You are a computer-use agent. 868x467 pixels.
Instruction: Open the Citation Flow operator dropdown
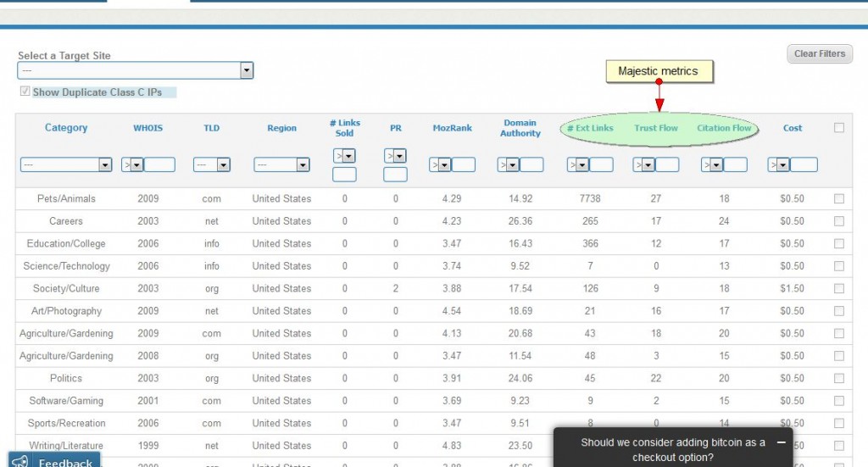point(712,164)
